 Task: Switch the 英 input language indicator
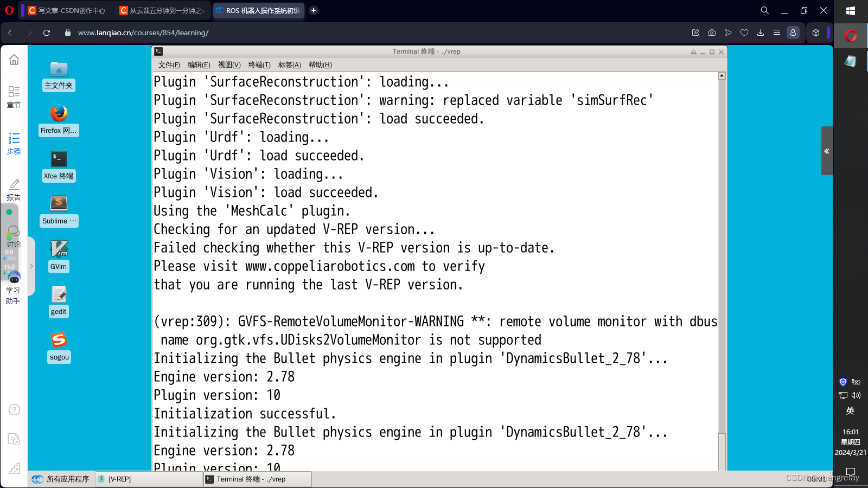(850, 411)
